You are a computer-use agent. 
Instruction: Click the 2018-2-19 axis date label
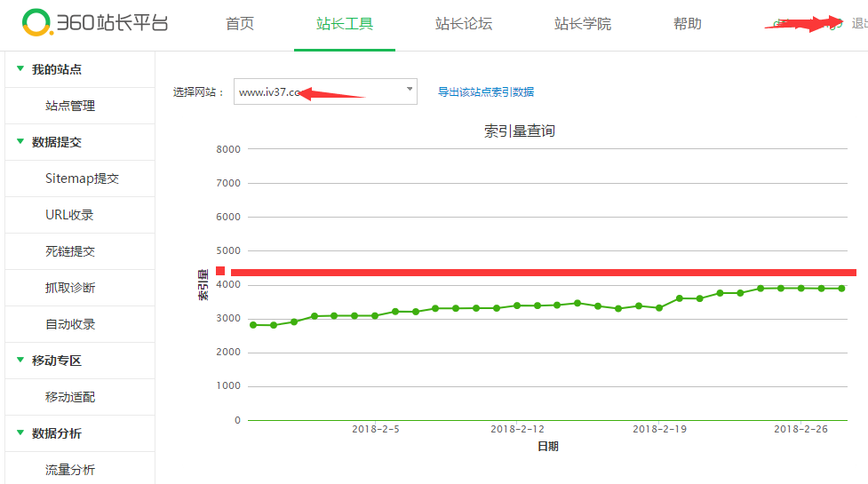click(659, 429)
